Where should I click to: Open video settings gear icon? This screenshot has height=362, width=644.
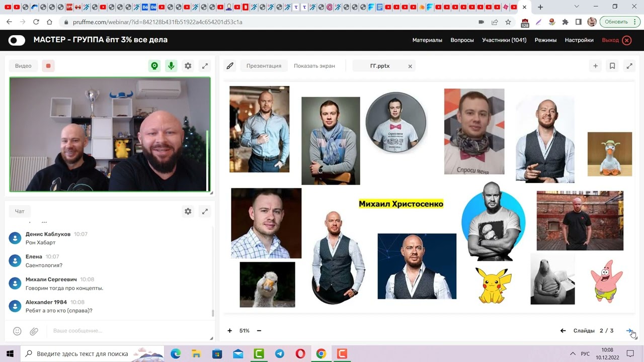pos(188,66)
